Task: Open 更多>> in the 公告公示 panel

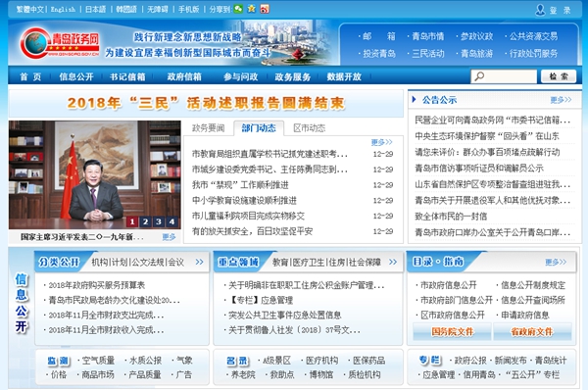Action: 561,100
